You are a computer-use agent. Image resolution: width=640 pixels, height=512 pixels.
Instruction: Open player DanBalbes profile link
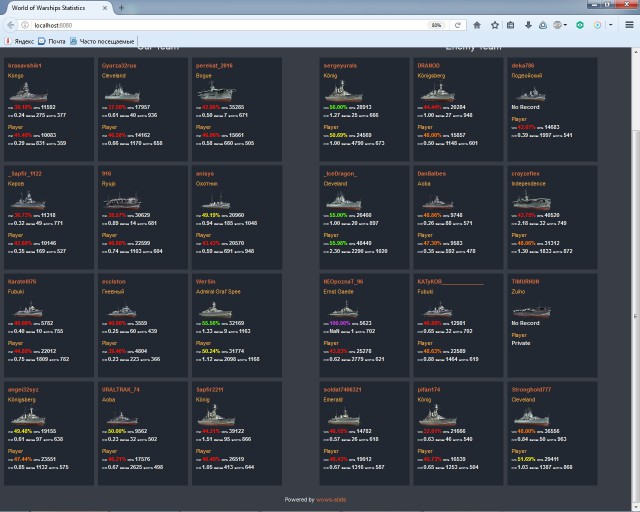pyautogui.click(x=432, y=174)
